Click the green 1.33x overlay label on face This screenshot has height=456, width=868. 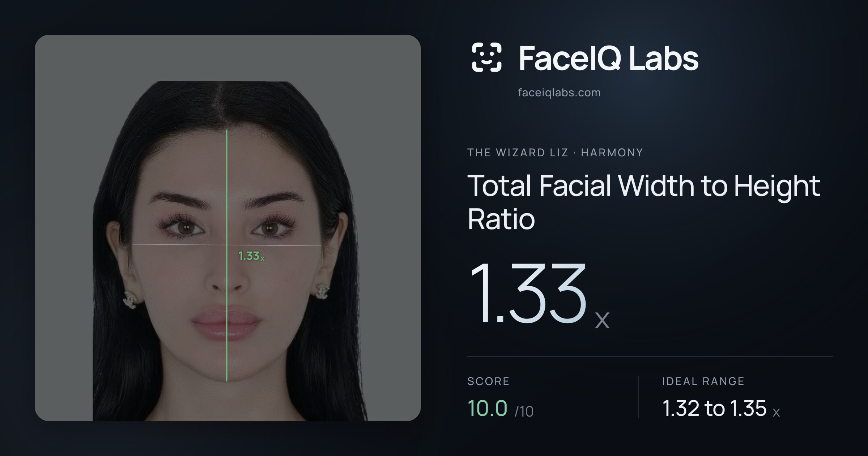click(251, 256)
